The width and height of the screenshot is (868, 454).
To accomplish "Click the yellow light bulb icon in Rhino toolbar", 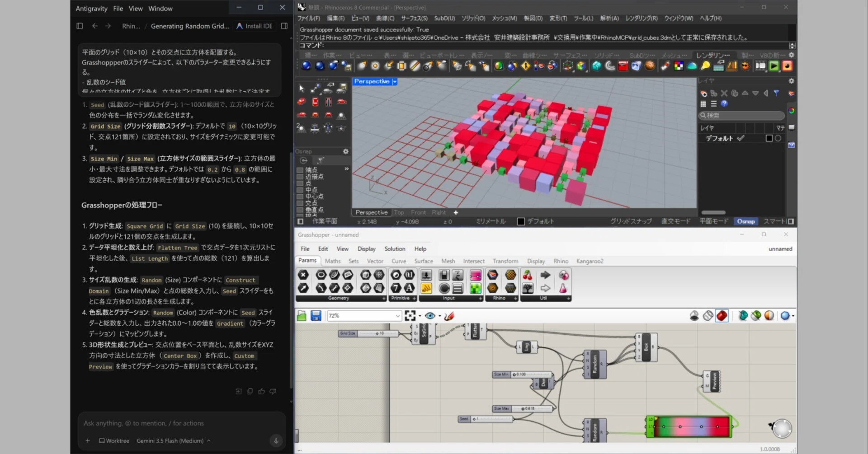I will [705, 66].
